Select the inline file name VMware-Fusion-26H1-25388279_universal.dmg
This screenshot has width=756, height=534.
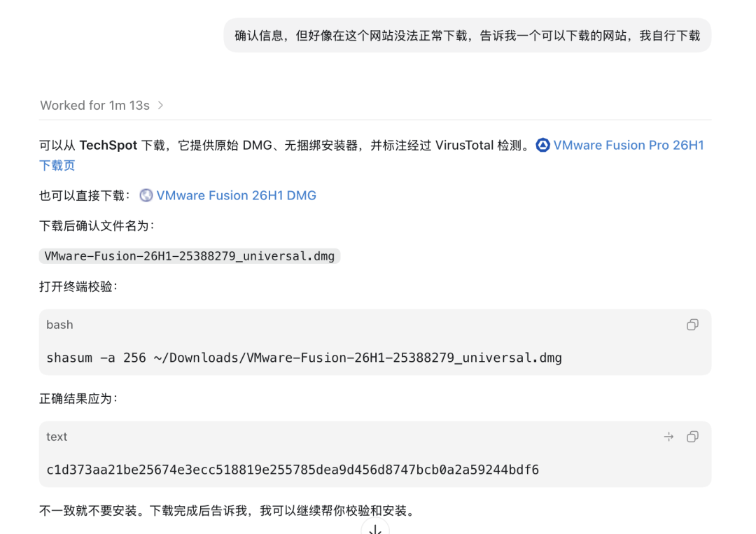(190, 256)
